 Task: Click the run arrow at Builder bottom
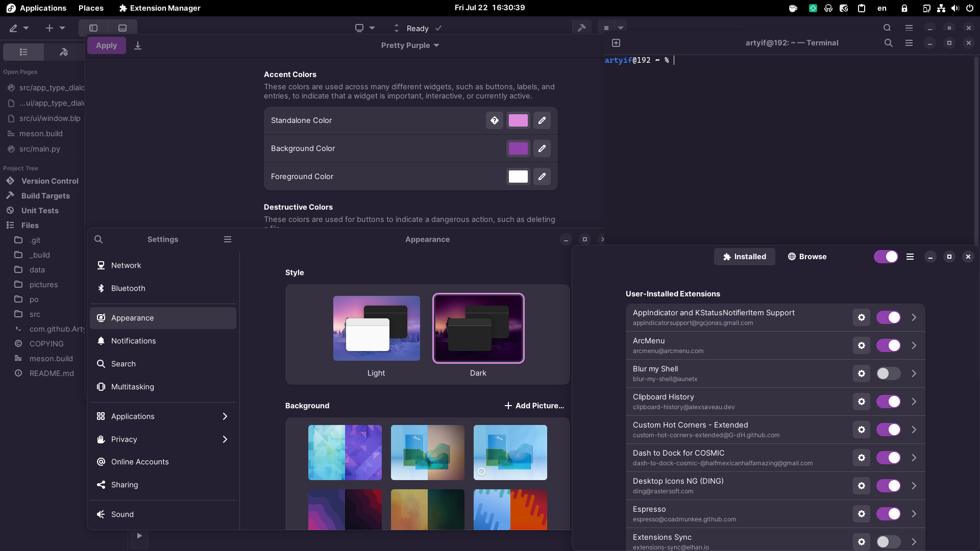click(x=139, y=536)
